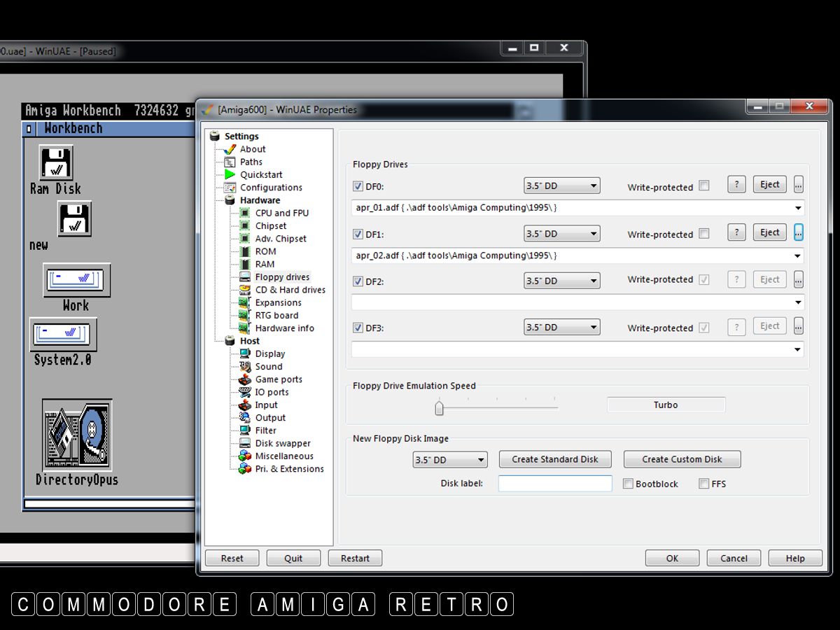Image resolution: width=840 pixels, height=630 pixels.
Task: Open the Work drive icon
Action: coord(76,280)
